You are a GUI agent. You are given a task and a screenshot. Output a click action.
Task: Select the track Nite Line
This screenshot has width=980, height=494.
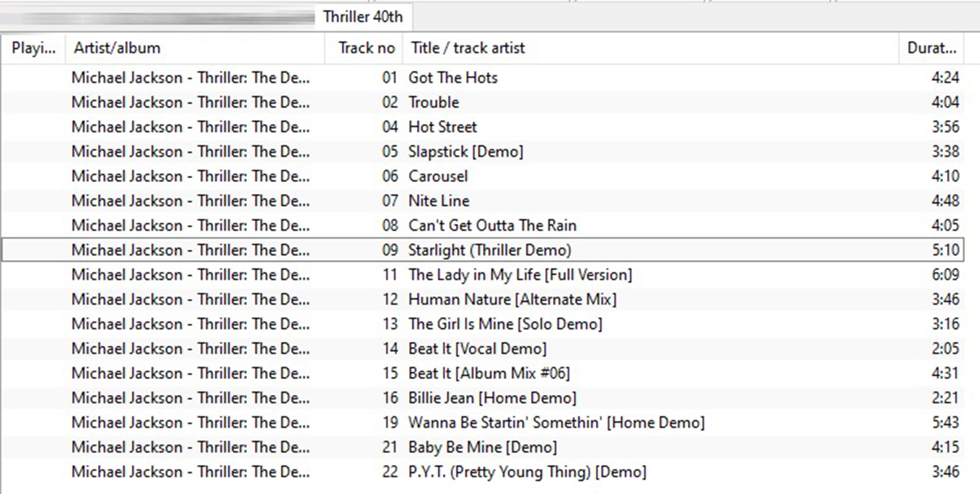click(x=439, y=201)
